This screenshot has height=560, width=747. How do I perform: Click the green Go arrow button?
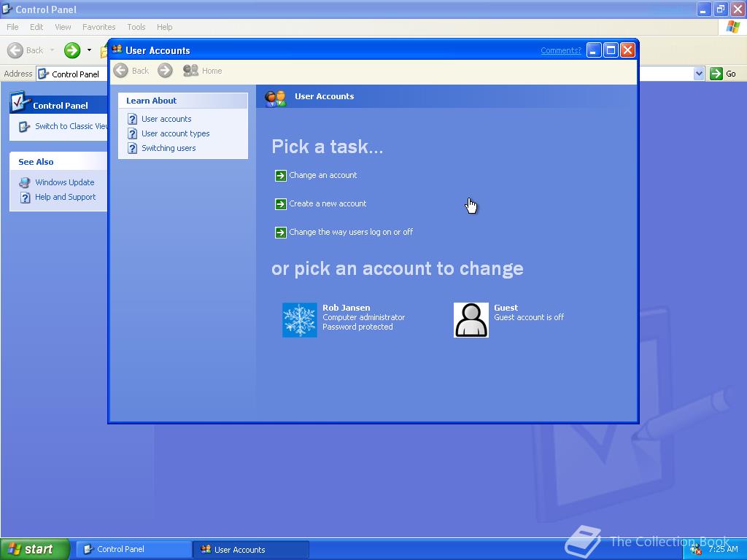(x=716, y=74)
